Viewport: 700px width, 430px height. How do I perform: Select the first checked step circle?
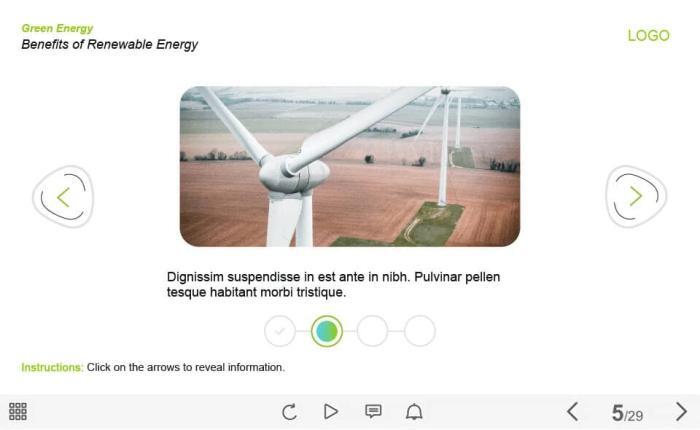280,331
